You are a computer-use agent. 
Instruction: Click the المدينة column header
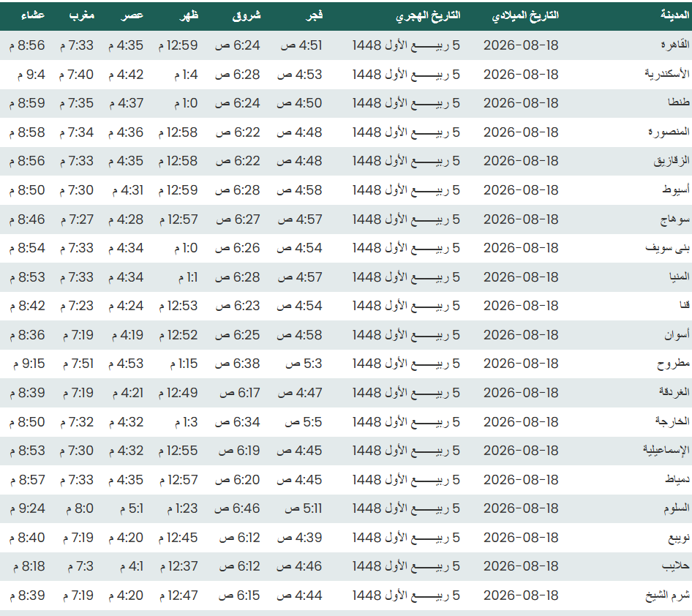(674, 15)
